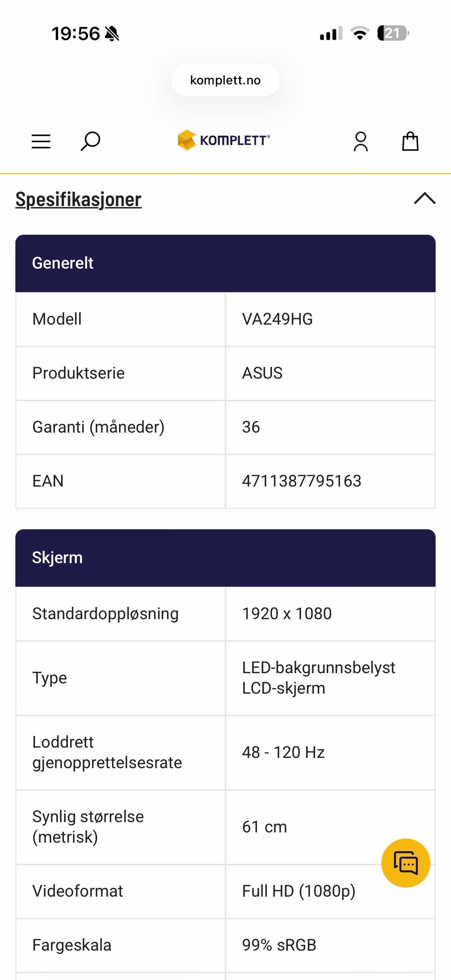Click the Spesifikasjoner heading link
Image resolution: width=451 pixels, height=980 pixels.
[x=78, y=199]
